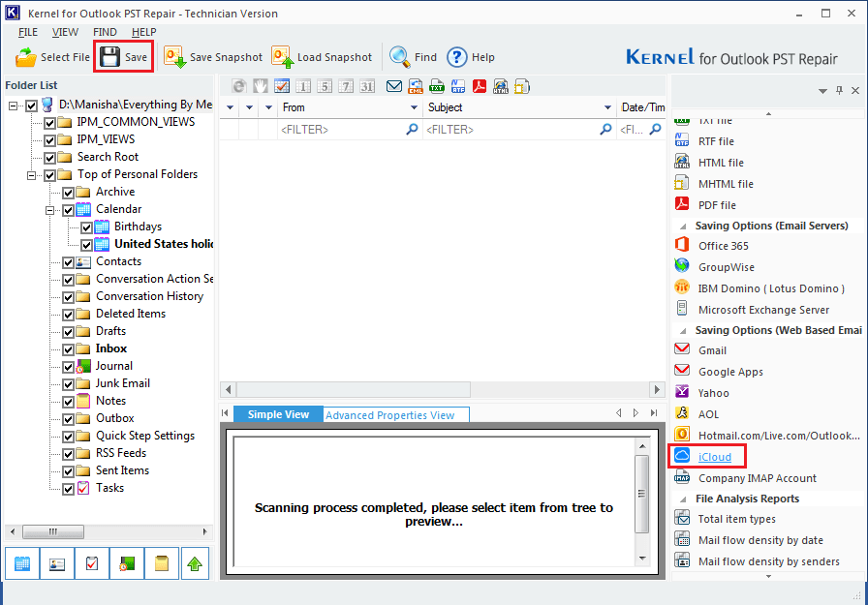This screenshot has width=868, height=605.
Task: Open the Find magnifier tool
Action: coord(399,57)
